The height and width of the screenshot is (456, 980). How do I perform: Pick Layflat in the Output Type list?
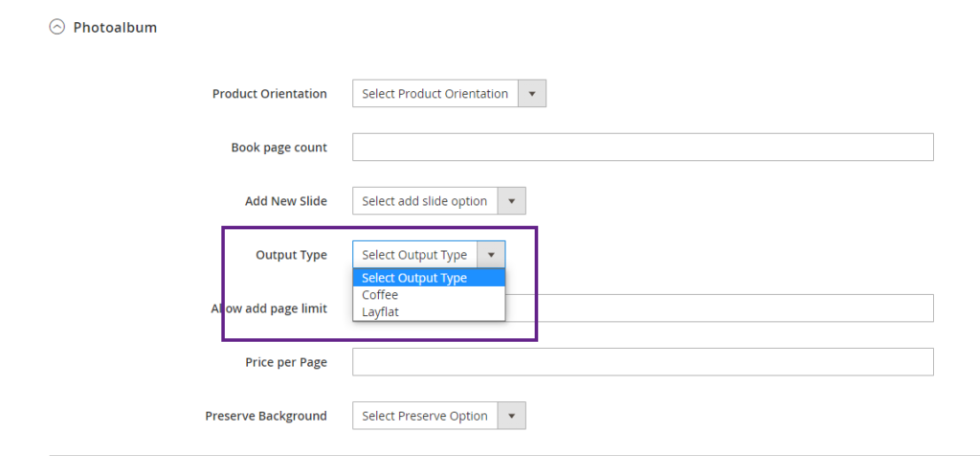pos(380,311)
